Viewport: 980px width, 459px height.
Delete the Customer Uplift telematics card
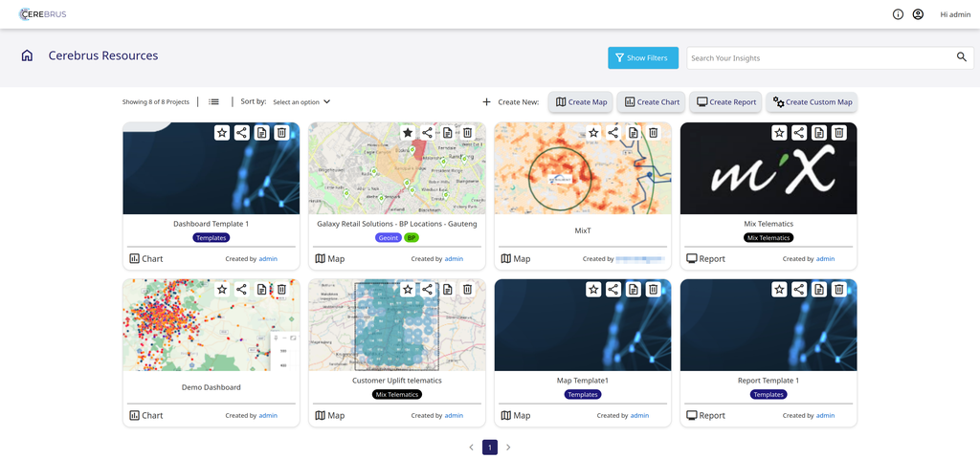click(x=467, y=289)
